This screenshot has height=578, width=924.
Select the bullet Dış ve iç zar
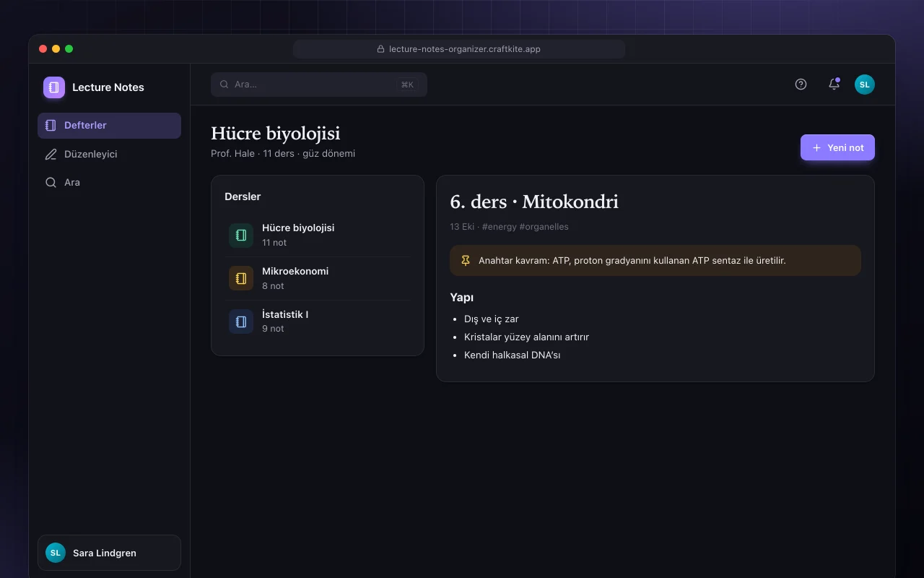pyautogui.click(x=492, y=319)
